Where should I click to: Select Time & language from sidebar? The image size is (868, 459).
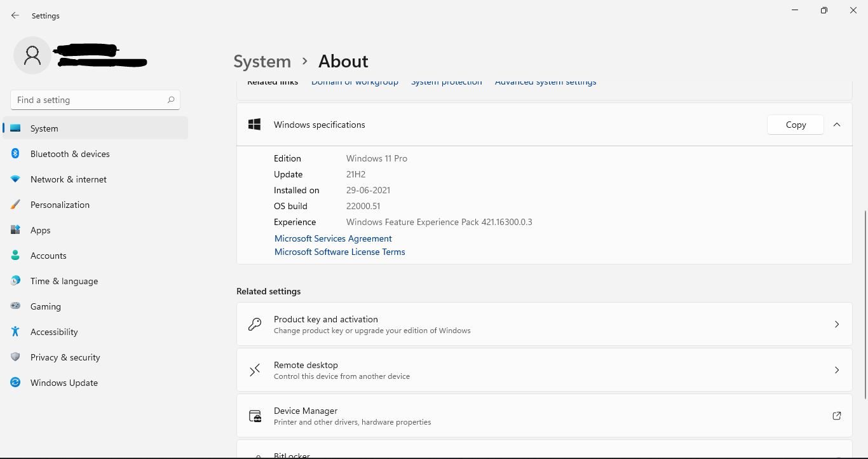[x=64, y=281]
